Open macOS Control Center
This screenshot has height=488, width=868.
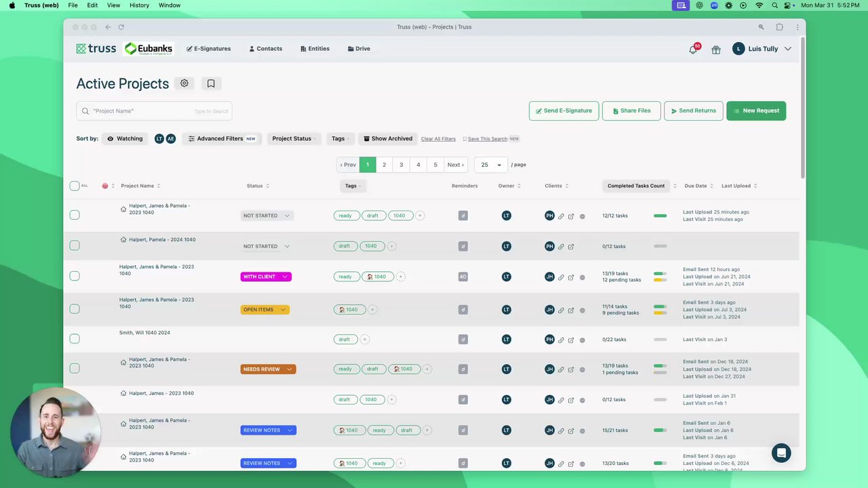(789, 5)
